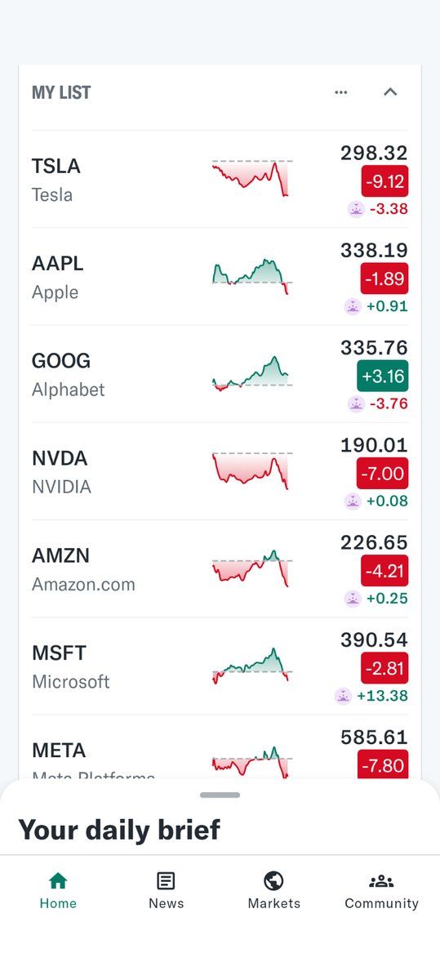This screenshot has height=980, width=440.
Task: Tap the purple after-hours icon next to MSFT +13.38
Action: (343, 696)
